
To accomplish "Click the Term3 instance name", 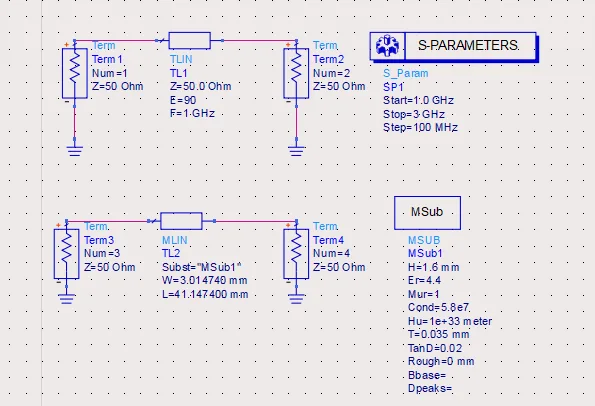I will 99,240.
